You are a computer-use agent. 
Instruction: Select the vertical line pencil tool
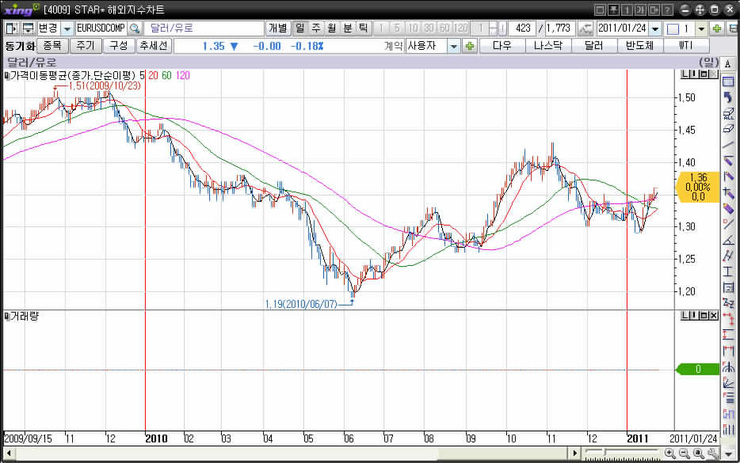click(728, 177)
